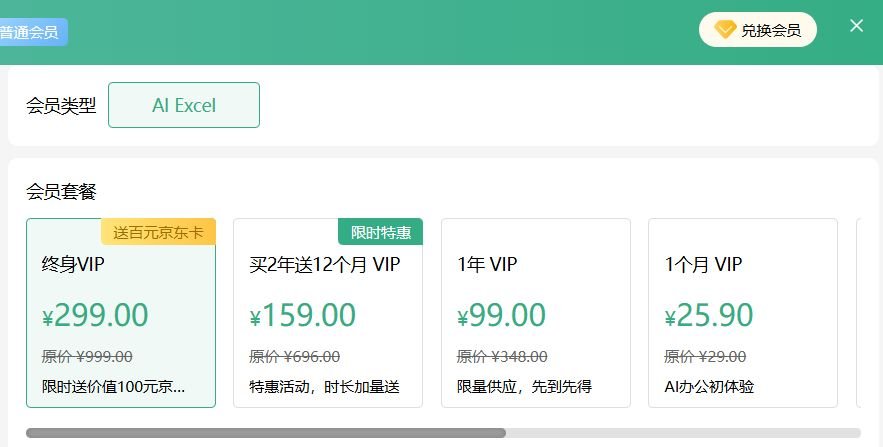883x447 pixels.
Task: Click the diamond icon beside 兑换会员
Action: tap(724, 30)
